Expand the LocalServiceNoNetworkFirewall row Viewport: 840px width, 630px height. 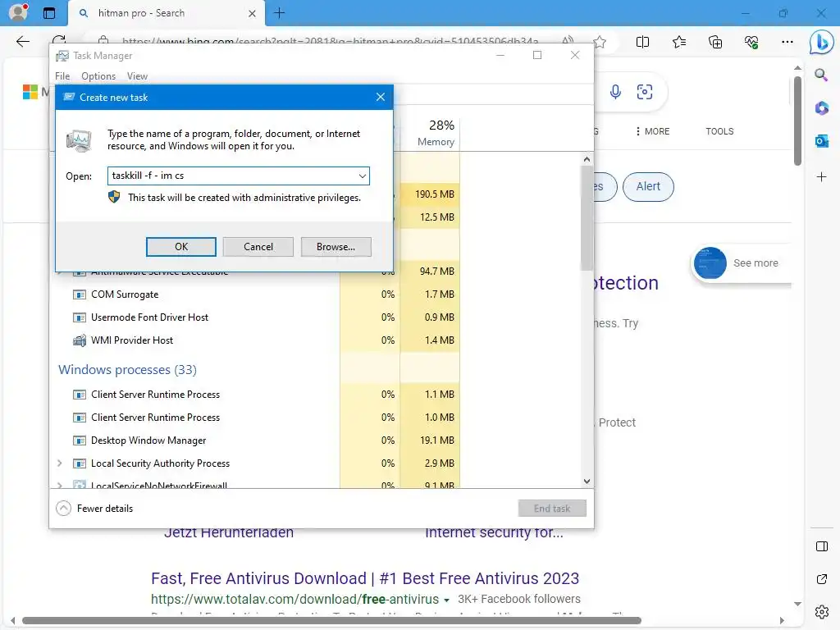coord(60,486)
